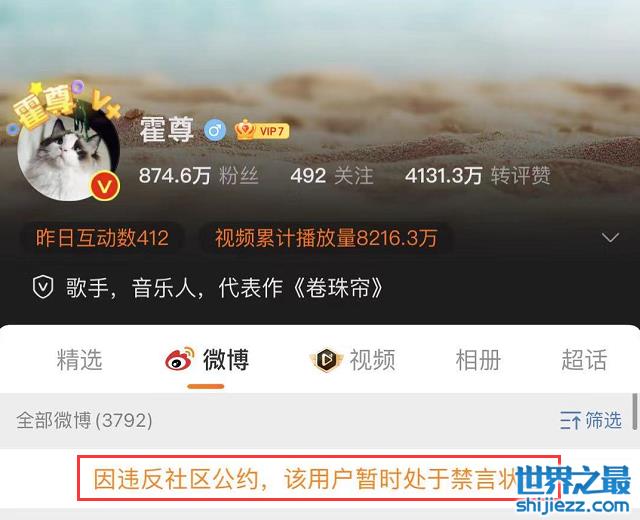The width and height of the screenshot is (640, 520).
Task: Open 昨日互动数412 stat pill
Action: 102,238
